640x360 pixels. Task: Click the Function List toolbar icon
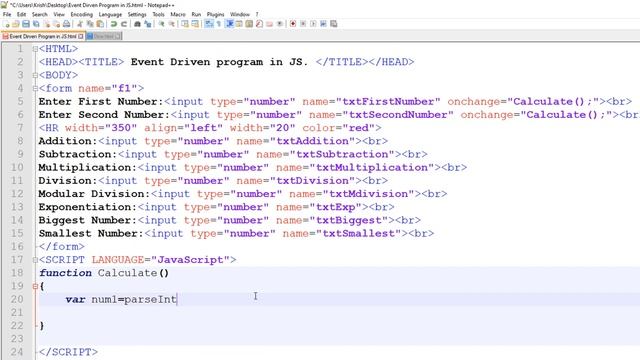pyautogui.click(x=259, y=24)
